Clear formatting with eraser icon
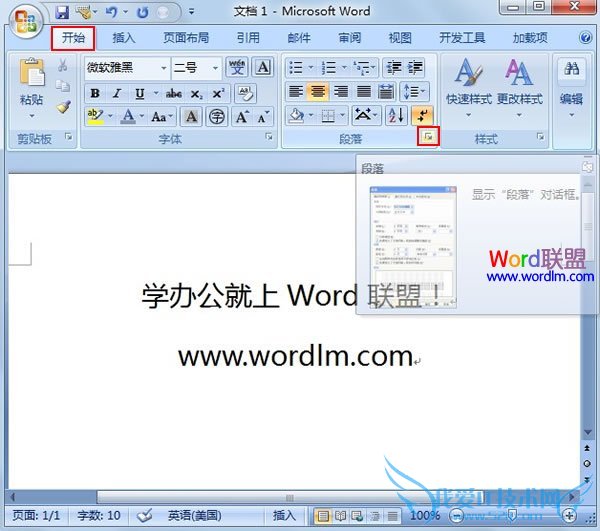The height and width of the screenshot is (531, 600). pos(245,93)
